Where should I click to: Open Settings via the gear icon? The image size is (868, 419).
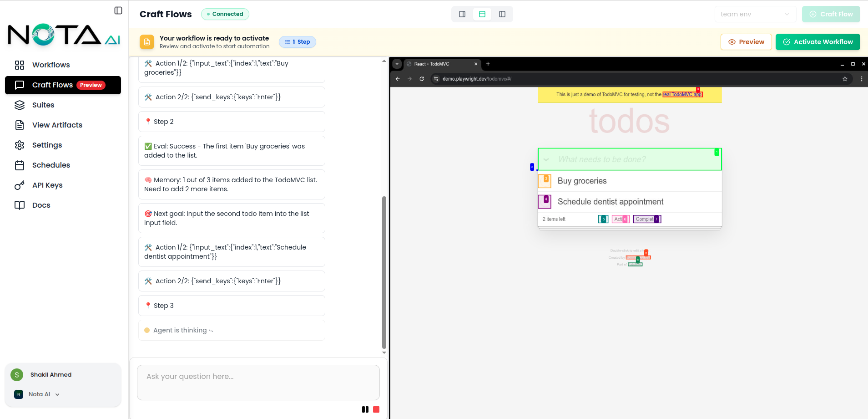pos(20,145)
